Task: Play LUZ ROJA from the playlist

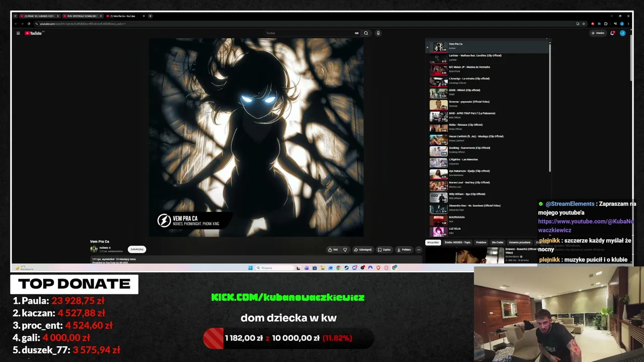Action: click(487, 231)
